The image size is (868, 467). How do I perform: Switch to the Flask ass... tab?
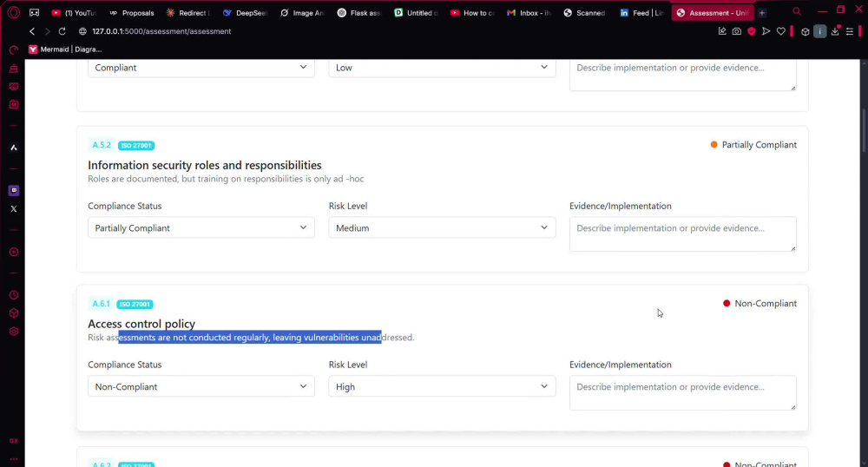(359, 13)
